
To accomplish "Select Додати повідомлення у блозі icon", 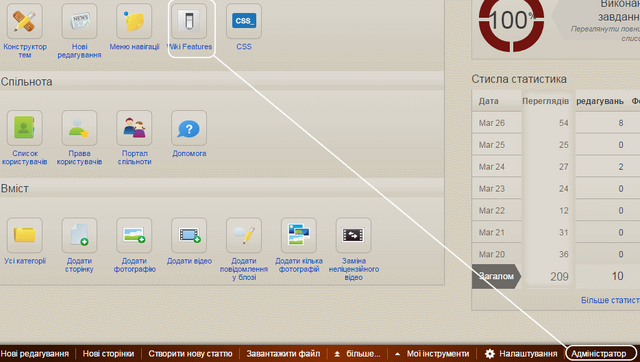I will click(244, 235).
